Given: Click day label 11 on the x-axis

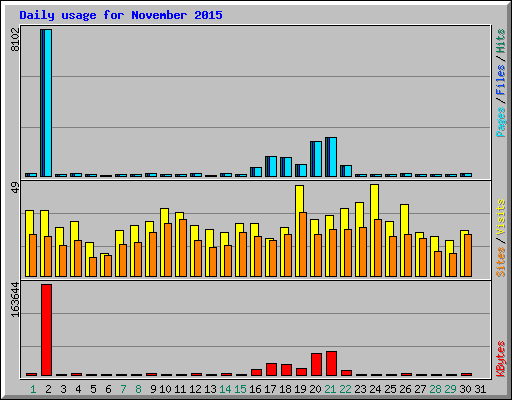Looking at the screenshot, I should [180, 389].
